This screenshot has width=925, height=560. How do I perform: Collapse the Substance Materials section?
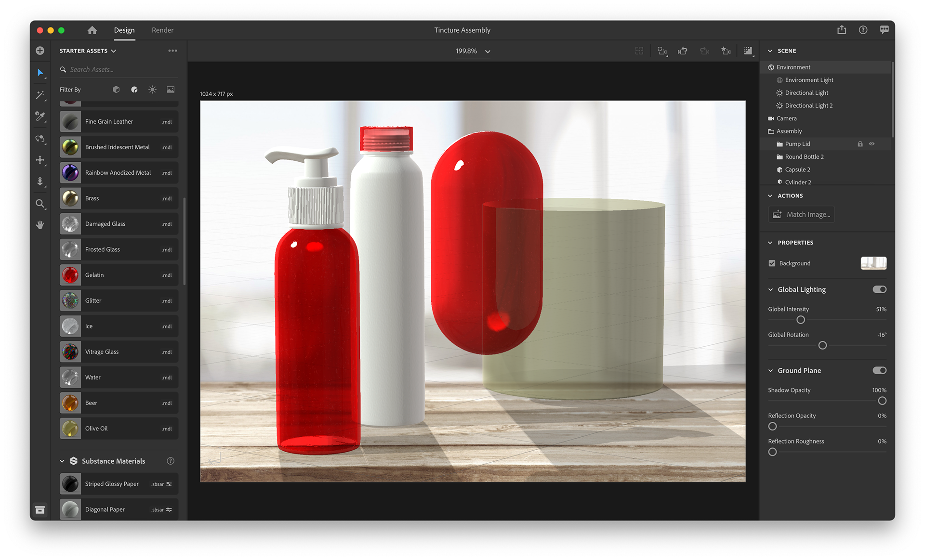click(62, 461)
